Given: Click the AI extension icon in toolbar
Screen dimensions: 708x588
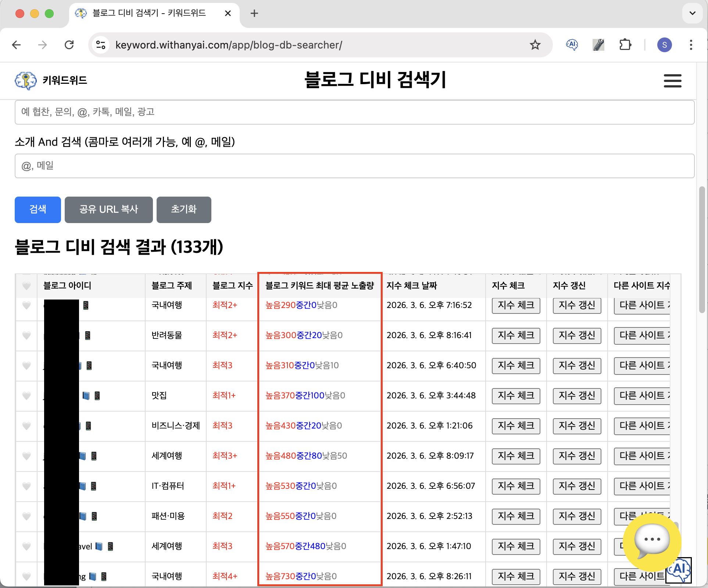Looking at the screenshot, I should pos(572,45).
